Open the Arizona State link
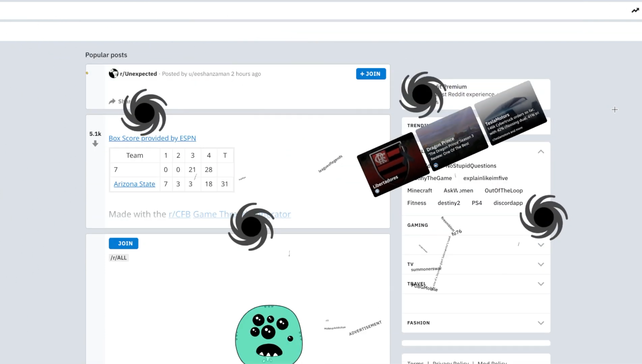 (x=134, y=184)
